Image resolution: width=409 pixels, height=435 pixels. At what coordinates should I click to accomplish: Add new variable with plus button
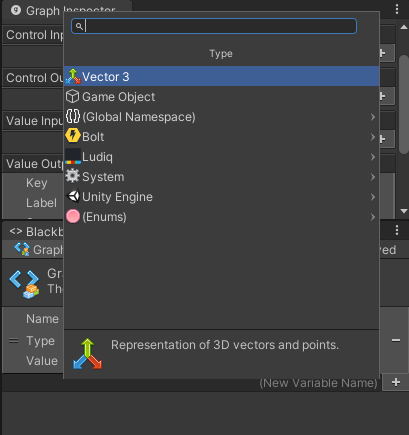click(x=396, y=382)
